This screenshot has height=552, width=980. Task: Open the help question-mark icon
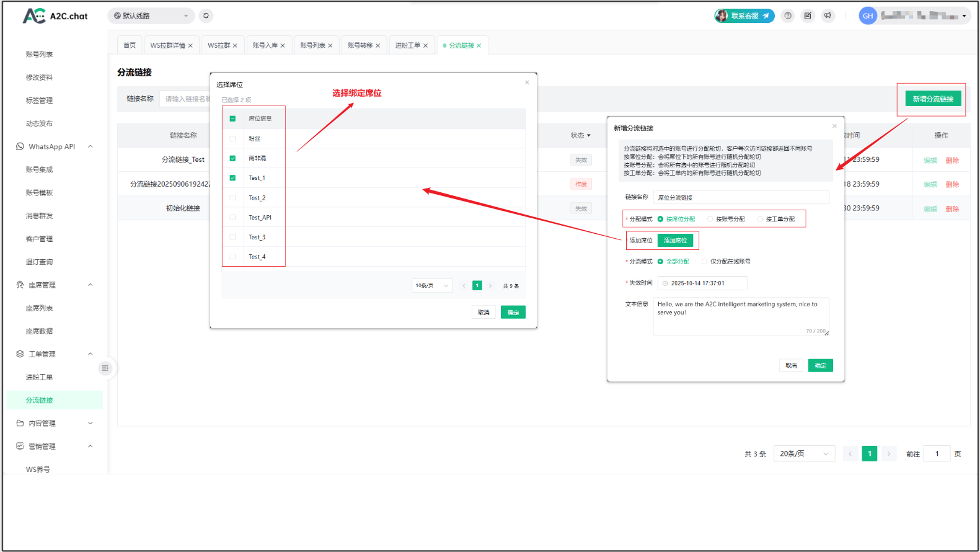coord(788,16)
